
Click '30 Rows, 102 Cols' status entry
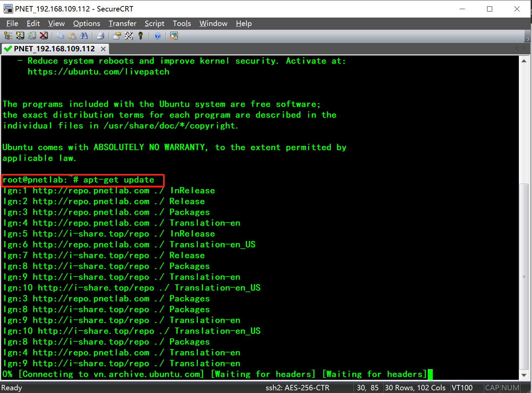pyautogui.click(x=415, y=388)
